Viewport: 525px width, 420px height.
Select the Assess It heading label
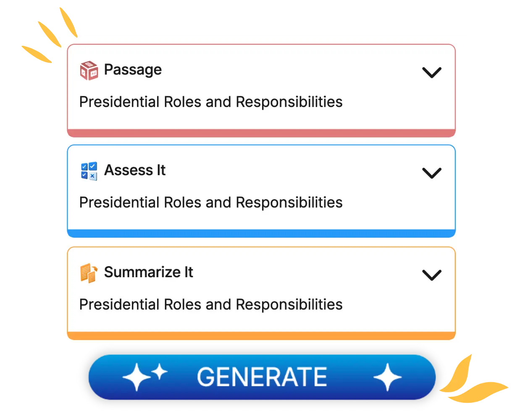tap(135, 170)
